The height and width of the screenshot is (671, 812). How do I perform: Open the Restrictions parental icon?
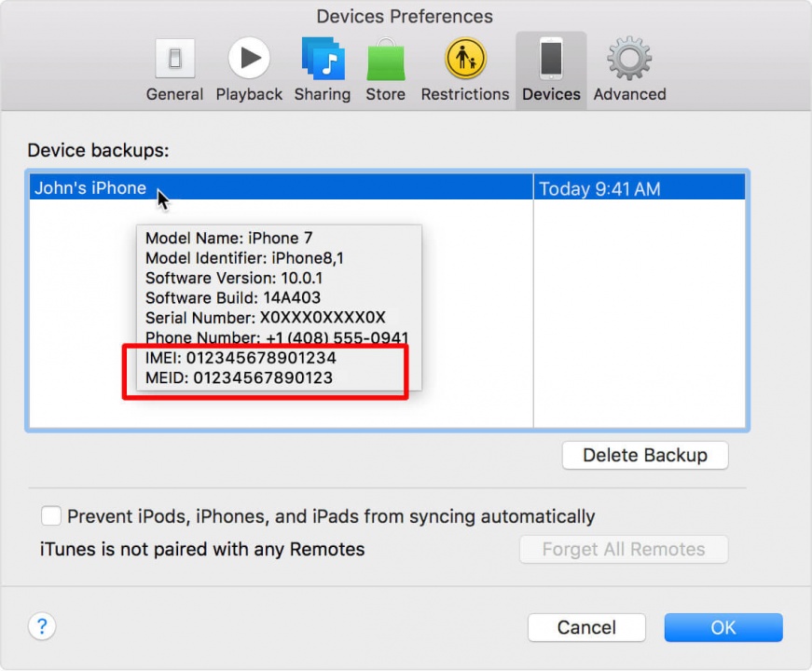(465, 58)
